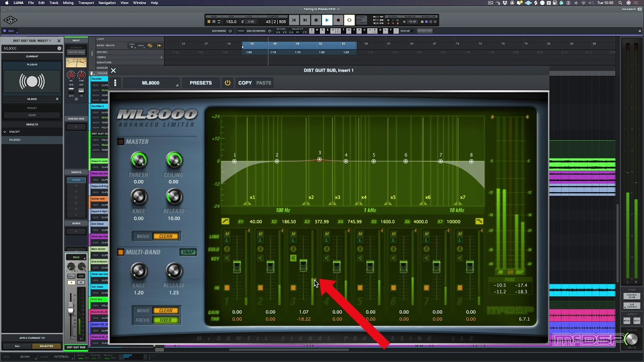Viewport: 644px width, 362px height.
Task: Remove the ML8000 current plug-in with the X
Action: point(57,99)
